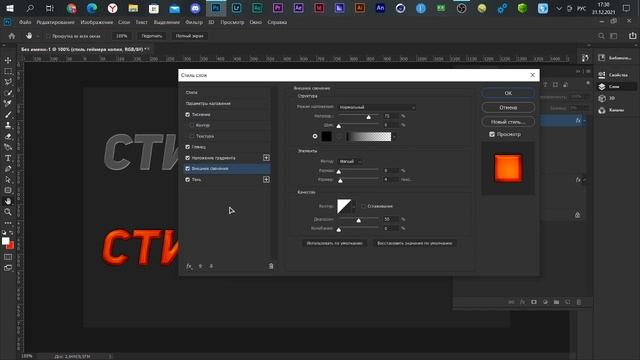
Task: Uncheck the Просмотр preview checkbox
Action: pos(492,134)
